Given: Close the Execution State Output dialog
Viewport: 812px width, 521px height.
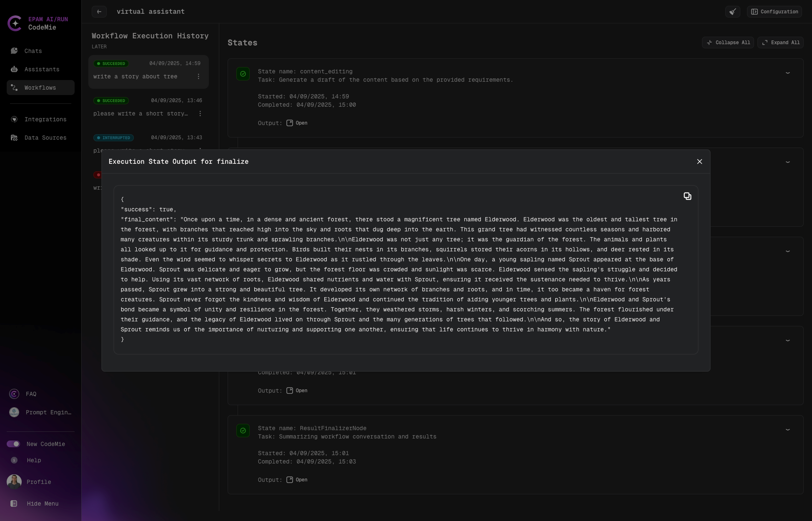Looking at the screenshot, I should pyautogui.click(x=699, y=162).
